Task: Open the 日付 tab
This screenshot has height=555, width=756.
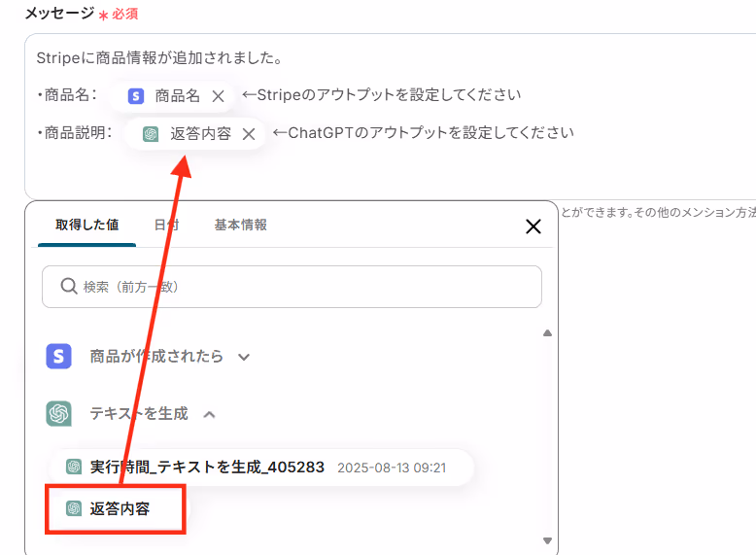Action: point(166,225)
